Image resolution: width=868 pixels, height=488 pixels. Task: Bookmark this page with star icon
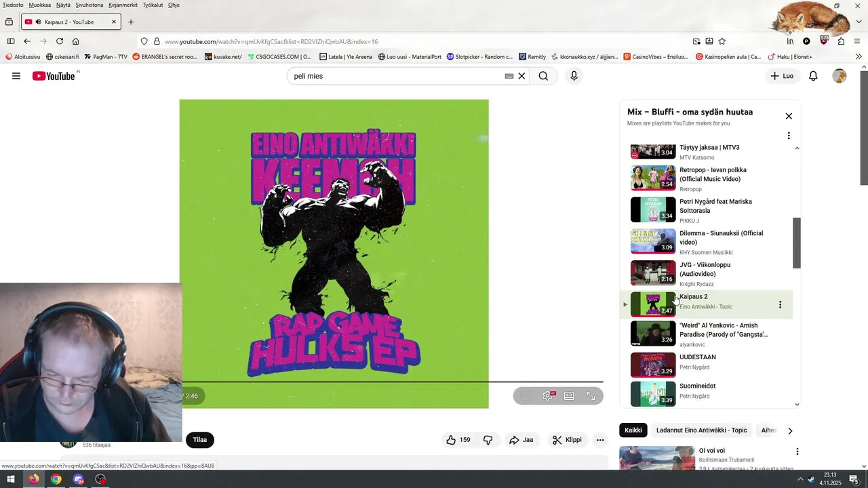(x=722, y=41)
